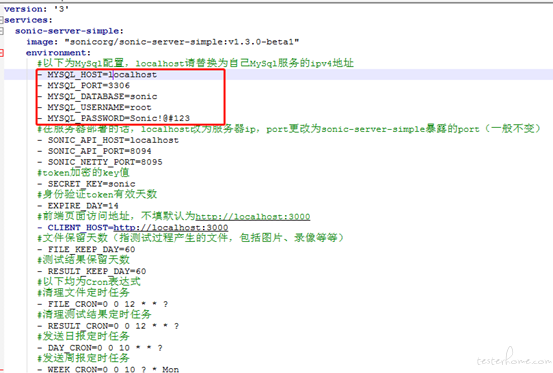Open the http://localhost:3000 link in the comment line
Screen dimensions: 553x373
[253, 216]
